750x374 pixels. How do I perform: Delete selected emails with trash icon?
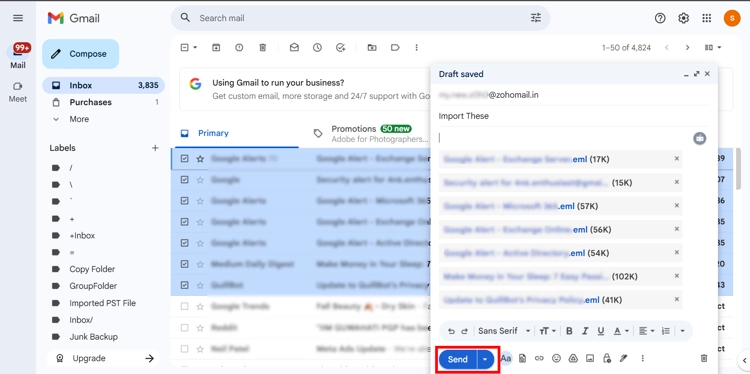[x=263, y=47]
